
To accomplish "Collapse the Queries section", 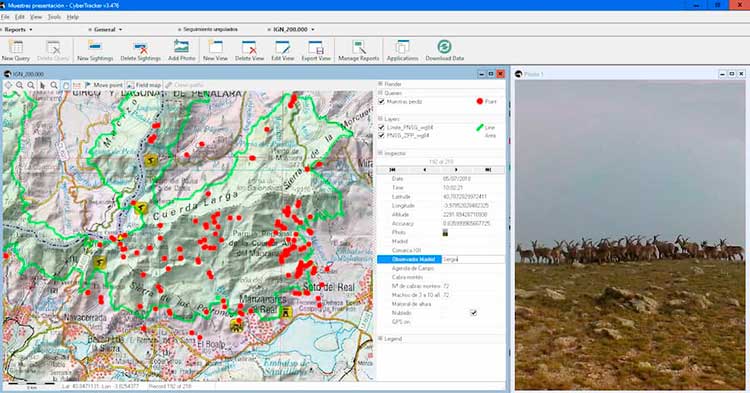I will 380,93.
